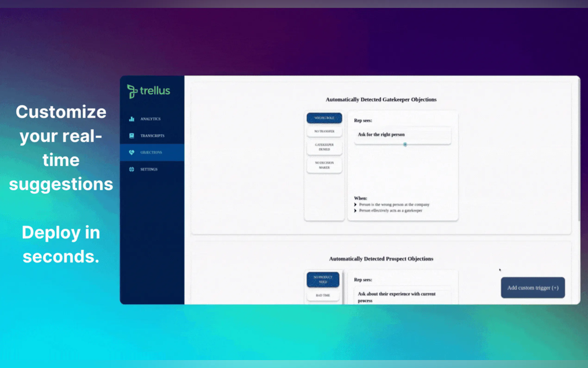Click the plus icon below suggestion card
Screen dimensions: 588x368
(x=405, y=145)
